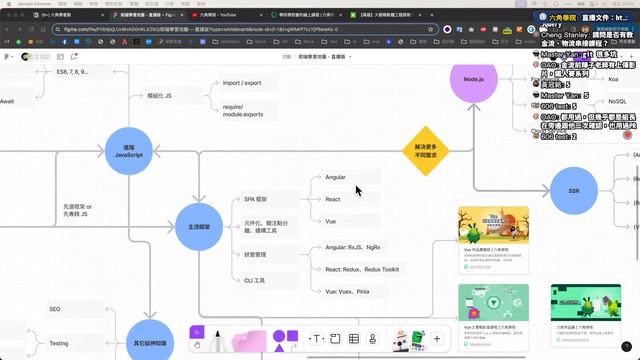Open the 六角作品 link card thumbnail

coord(586,302)
